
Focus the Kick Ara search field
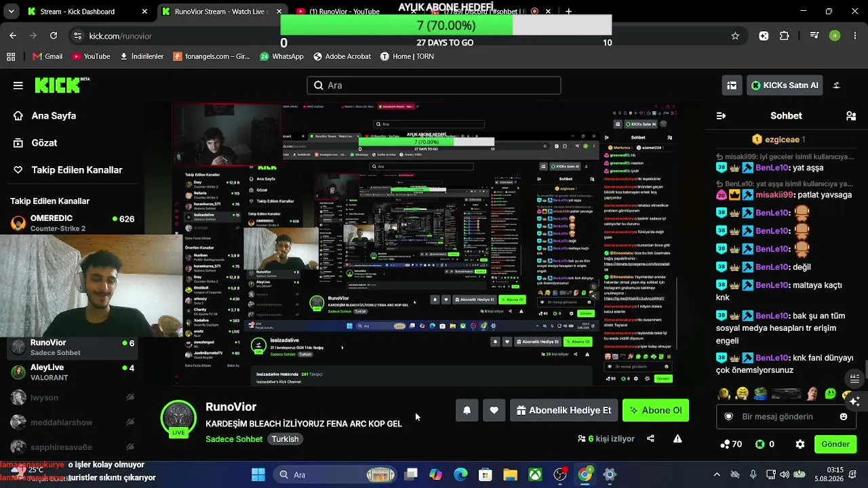[x=434, y=85]
